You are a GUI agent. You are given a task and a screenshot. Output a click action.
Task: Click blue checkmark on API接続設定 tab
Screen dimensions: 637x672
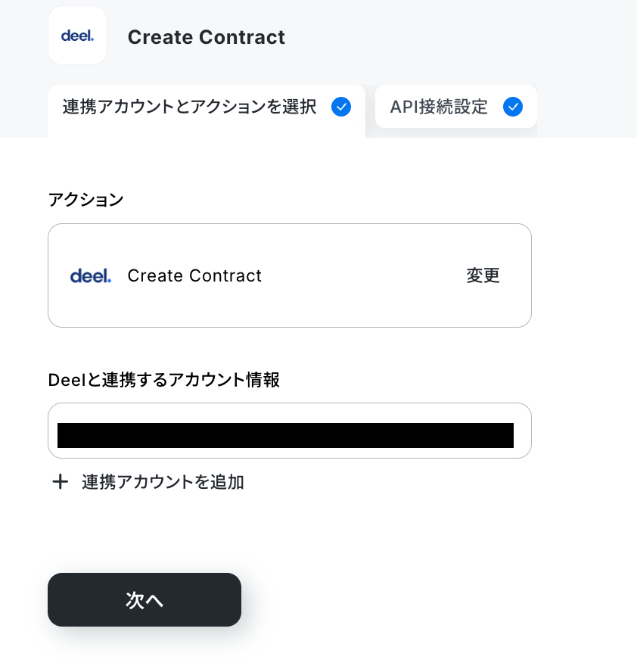[x=513, y=107]
